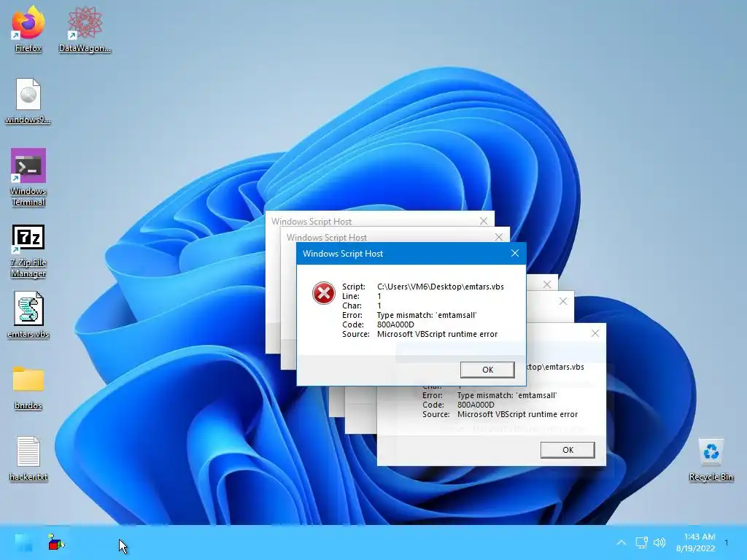Image resolution: width=747 pixels, height=560 pixels.
Task: Open the bnrdos folder
Action: [x=28, y=388]
